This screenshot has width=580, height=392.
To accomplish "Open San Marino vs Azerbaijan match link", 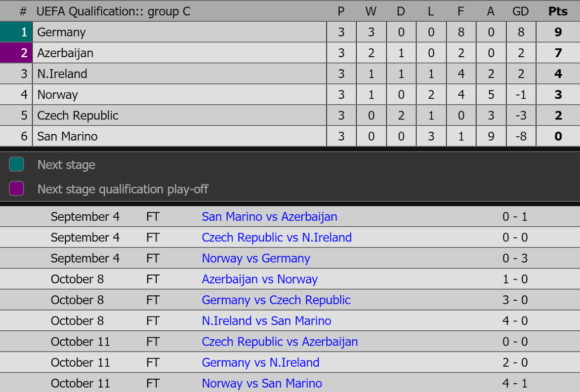I will tap(269, 217).
